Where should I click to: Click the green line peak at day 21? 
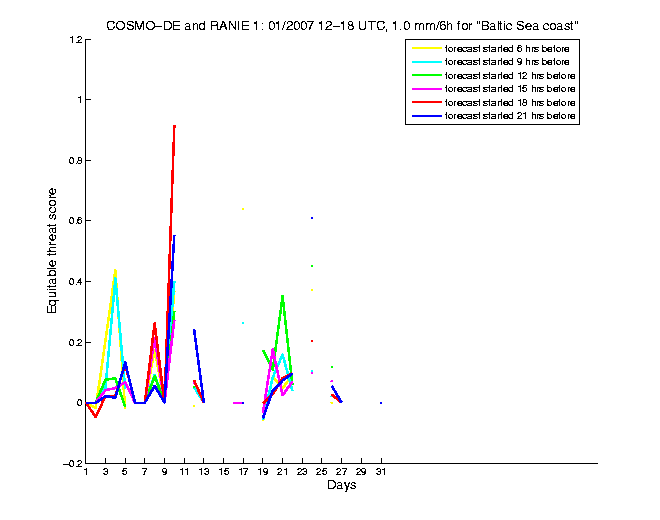282,296
